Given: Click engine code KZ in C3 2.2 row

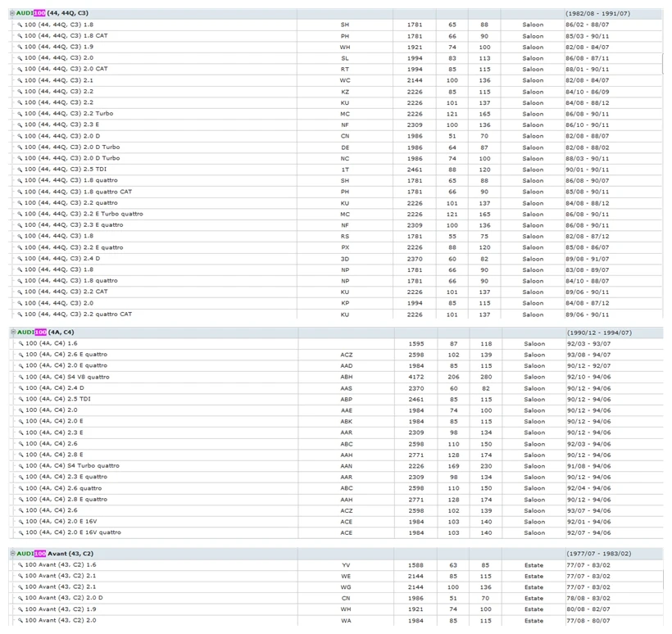Looking at the screenshot, I should [x=345, y=92].
